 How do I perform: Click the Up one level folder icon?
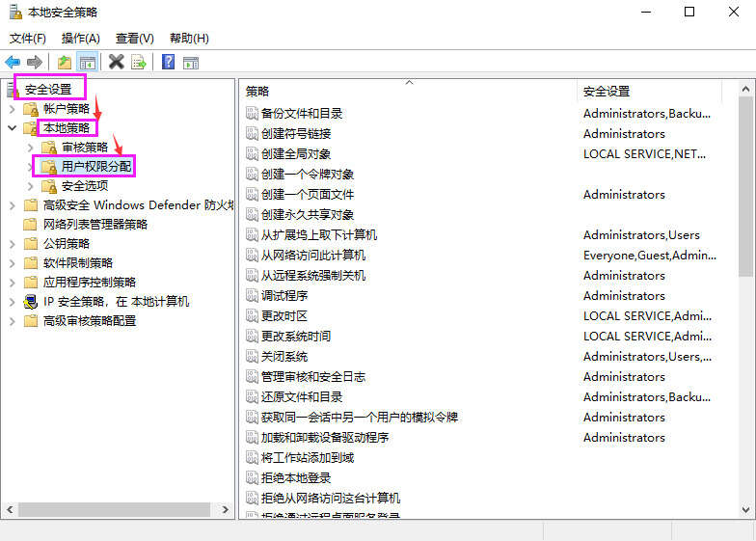click(x=65, y=62)
